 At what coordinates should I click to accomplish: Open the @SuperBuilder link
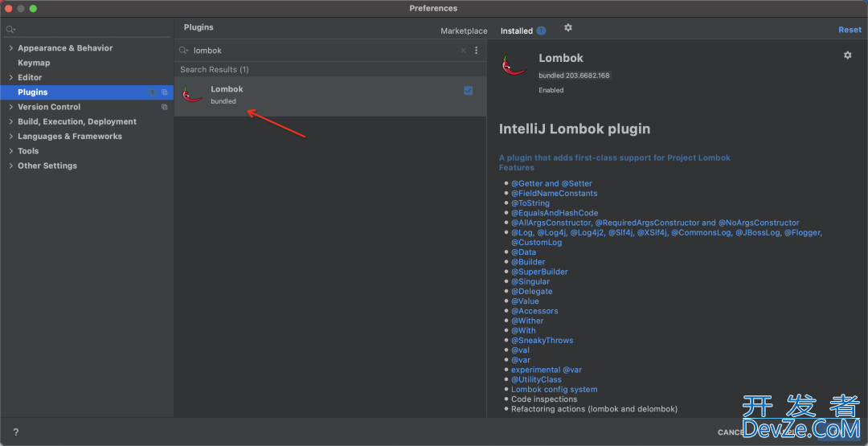[539, 272]
